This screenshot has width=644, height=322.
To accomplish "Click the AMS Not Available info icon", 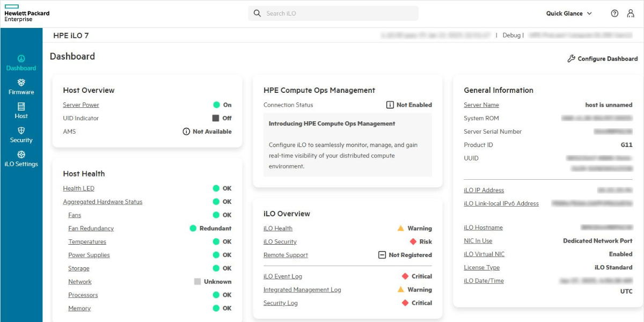I will (x=186, y=131).
